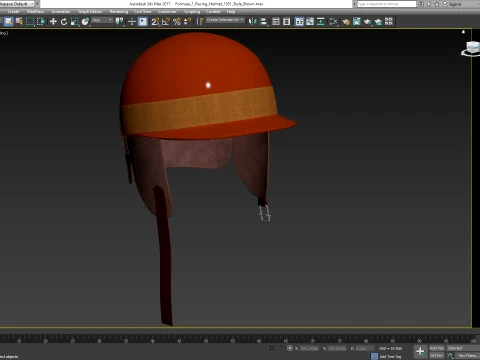Open the Schematic View icon
Viewport: 480px width, 360px height.
point(321,22)
